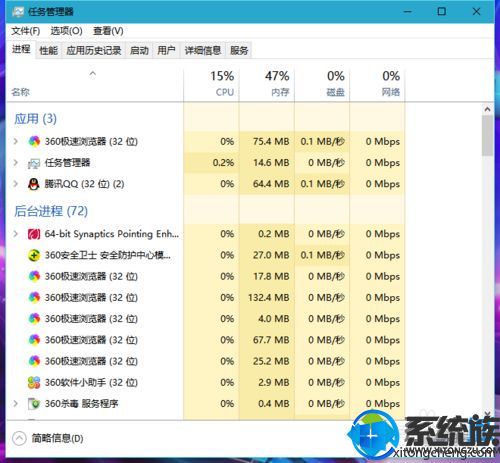Open the 文件(F) menu
This screenshot has width=500, height=463.
coord(26,31)
